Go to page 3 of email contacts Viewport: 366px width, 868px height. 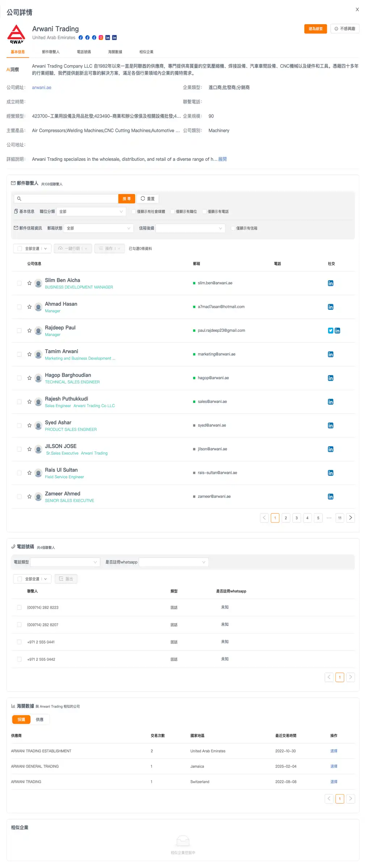296,518
